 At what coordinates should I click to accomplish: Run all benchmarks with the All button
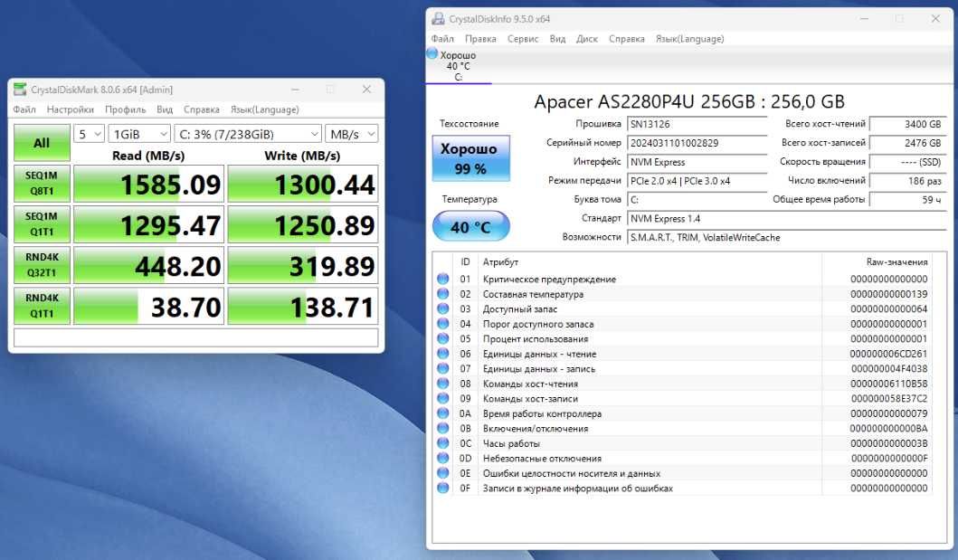[42, 143]
